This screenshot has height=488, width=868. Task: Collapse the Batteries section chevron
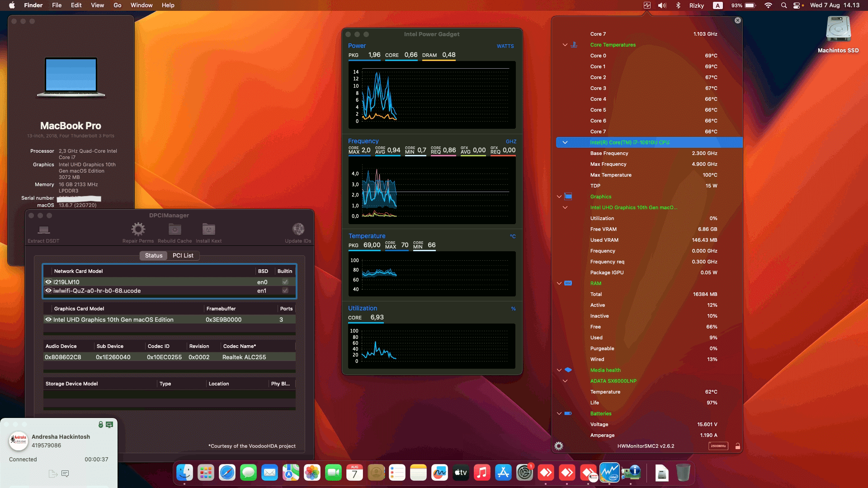click(559, 413)
